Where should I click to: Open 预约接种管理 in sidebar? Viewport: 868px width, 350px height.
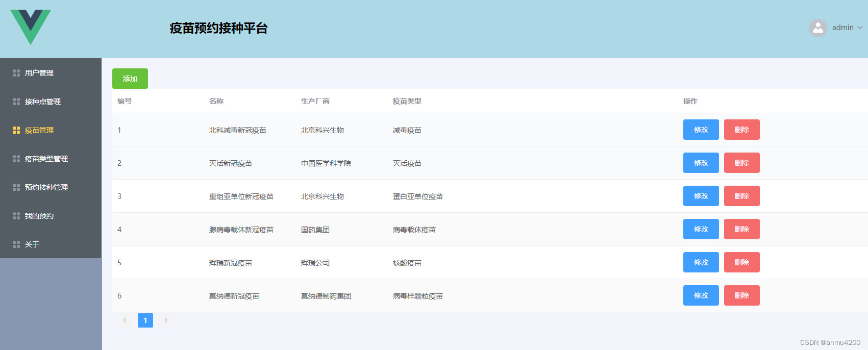point(51,187)
